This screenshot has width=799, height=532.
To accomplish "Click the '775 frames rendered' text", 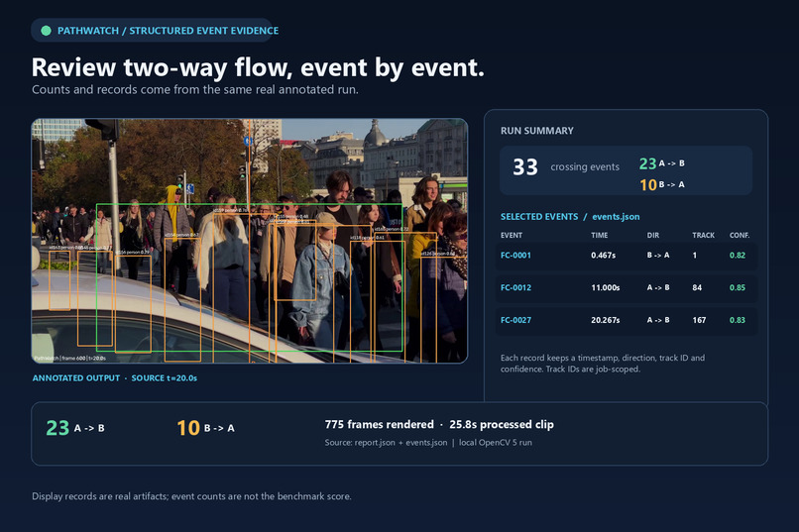I will coord(379,425).
